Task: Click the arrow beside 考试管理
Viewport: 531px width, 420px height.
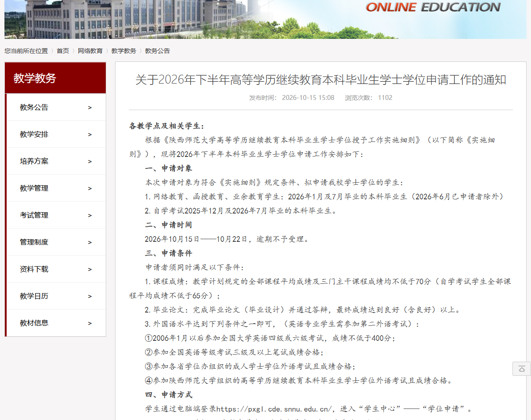Action: coord(90,215)
